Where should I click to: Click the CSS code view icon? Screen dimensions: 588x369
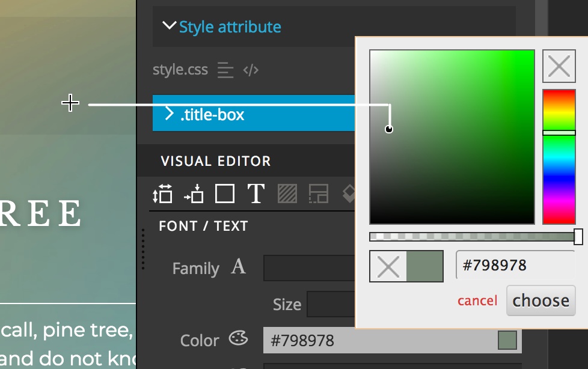pyautogui.click(x=251, y=70)
